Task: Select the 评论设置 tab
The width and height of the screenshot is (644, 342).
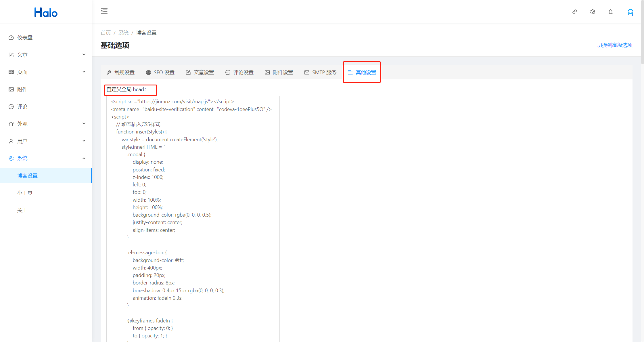Action: pyautogui.click(x=239, y=72)
